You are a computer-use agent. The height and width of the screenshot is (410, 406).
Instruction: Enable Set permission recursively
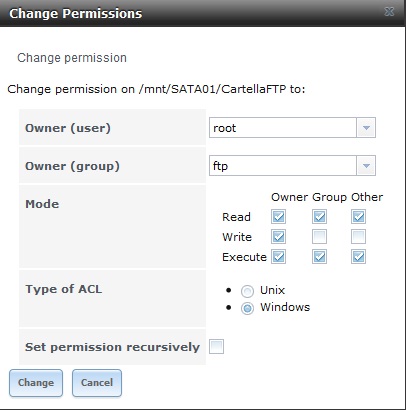[216, 346]
